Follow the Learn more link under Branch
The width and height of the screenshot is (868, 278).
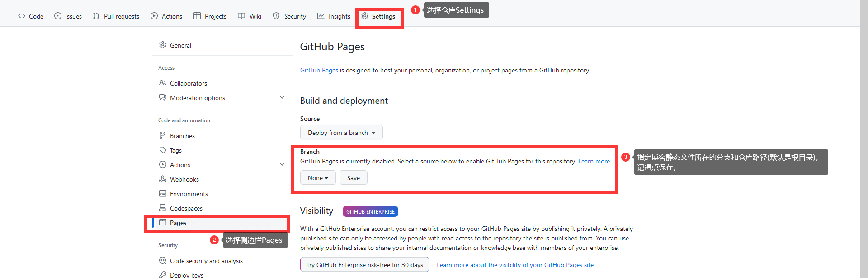(594, 161)
